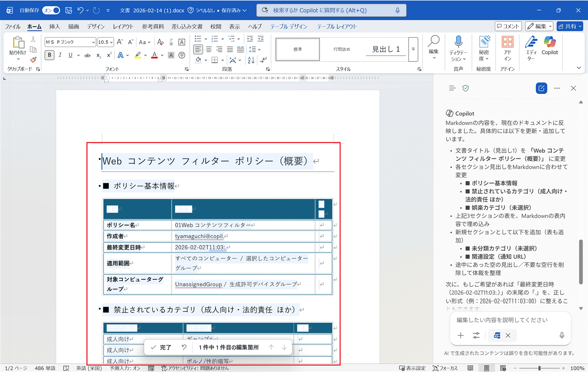Toggle Subscript formatting
Viewport: 588px width, 372px height.
[x=98, y=55]
